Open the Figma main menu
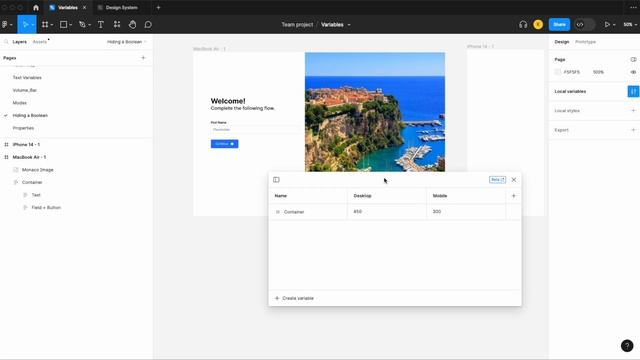Viewport: 640px width, 360px height. (5, 24)
